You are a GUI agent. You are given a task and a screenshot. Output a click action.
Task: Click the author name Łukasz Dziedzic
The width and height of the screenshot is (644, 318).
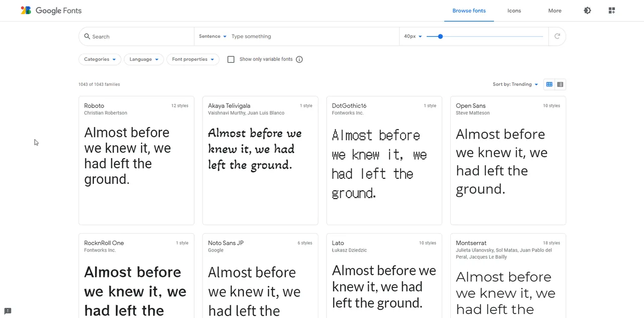tap(349, 250)
